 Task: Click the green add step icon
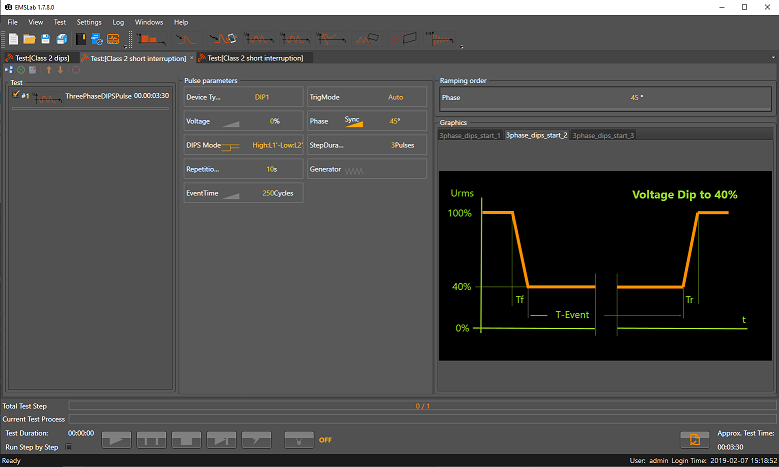(21, 70)
